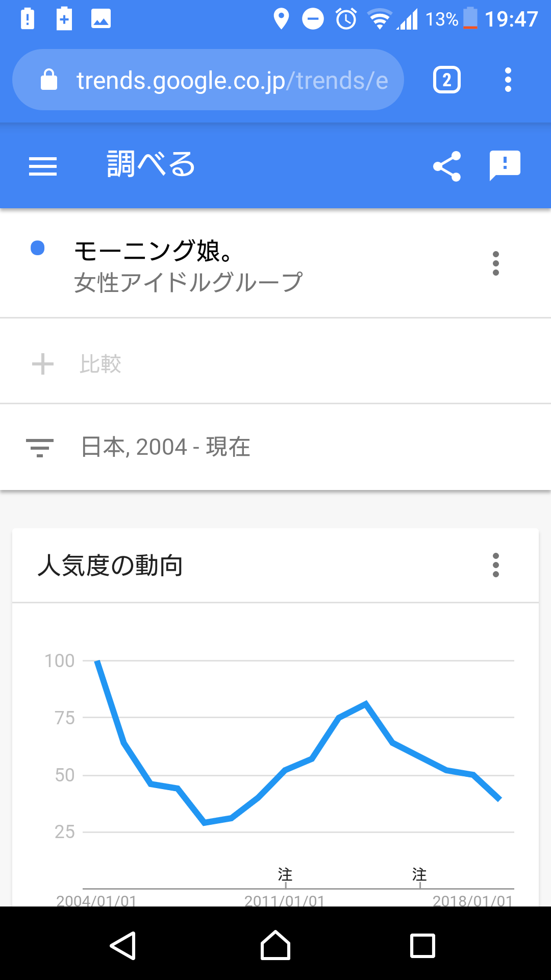Open Chrome tab switcher showing 2 tabs
This screenshot has height=980, width=551.
pos(447,80)
